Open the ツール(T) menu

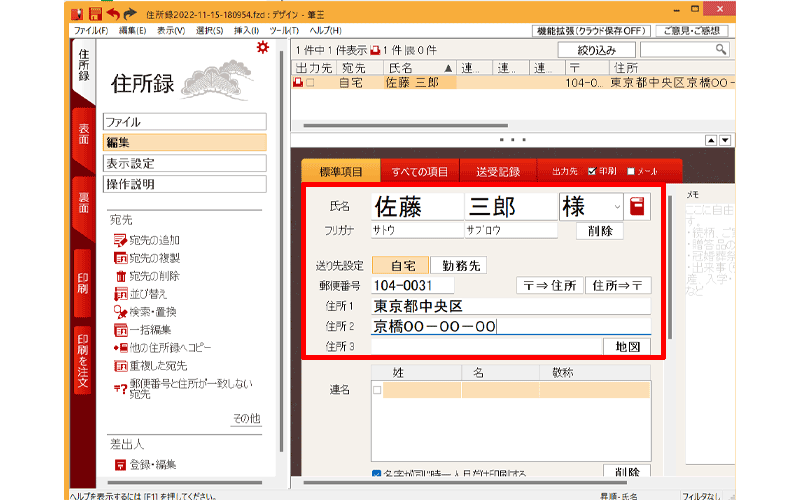coord(285,31)
